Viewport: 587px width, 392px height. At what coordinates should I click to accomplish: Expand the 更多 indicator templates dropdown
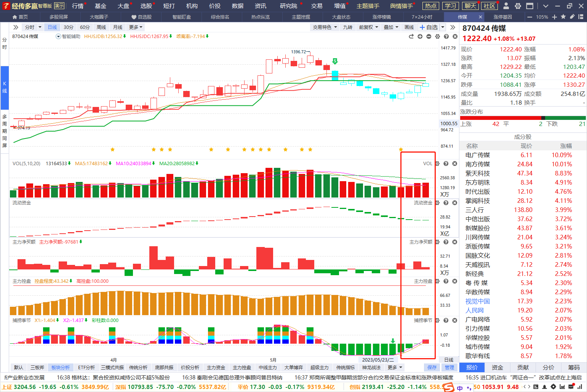395,368
